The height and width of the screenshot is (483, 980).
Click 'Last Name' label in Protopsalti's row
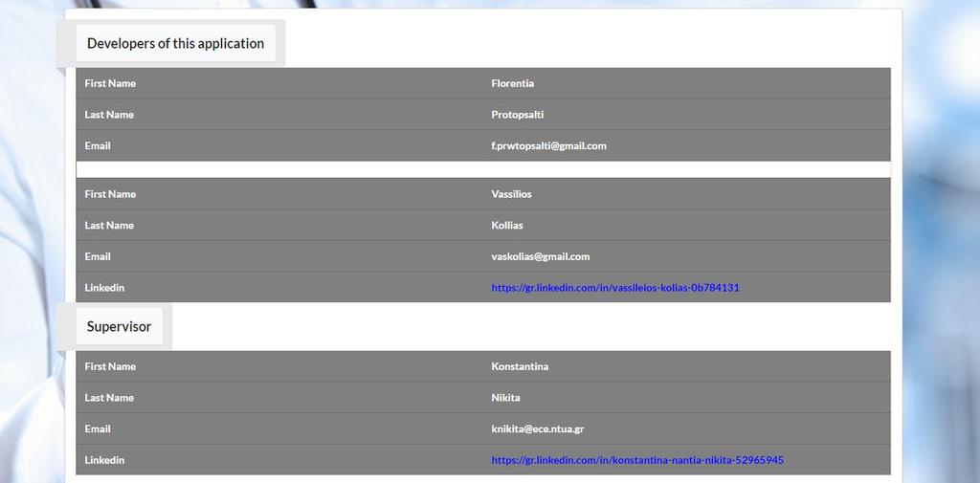coord(109,115)
